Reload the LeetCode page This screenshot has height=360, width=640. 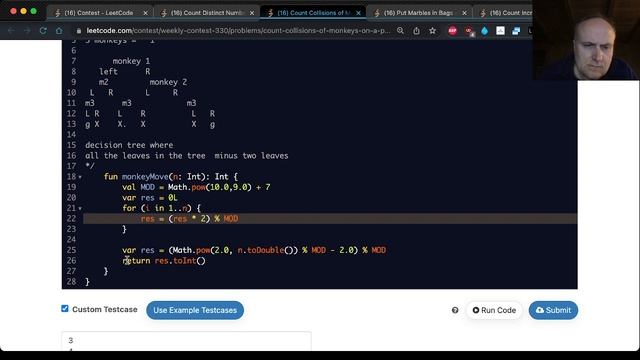click(43, 31)
